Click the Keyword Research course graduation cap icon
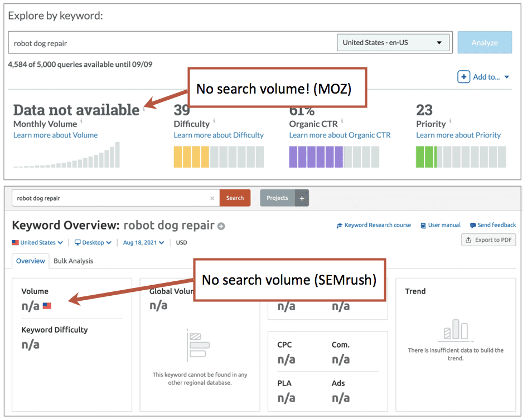This screenshot has width=527, height=420. point(340,225)
